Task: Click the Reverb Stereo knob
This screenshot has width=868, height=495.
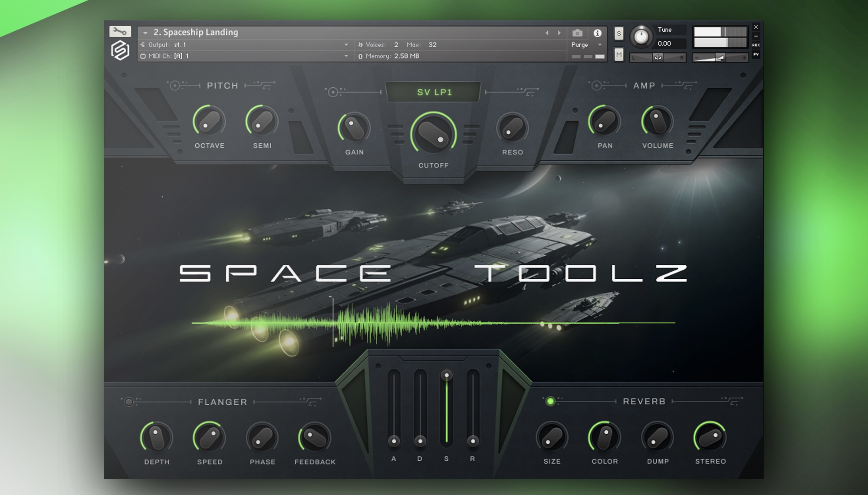Action: (710, 437)
